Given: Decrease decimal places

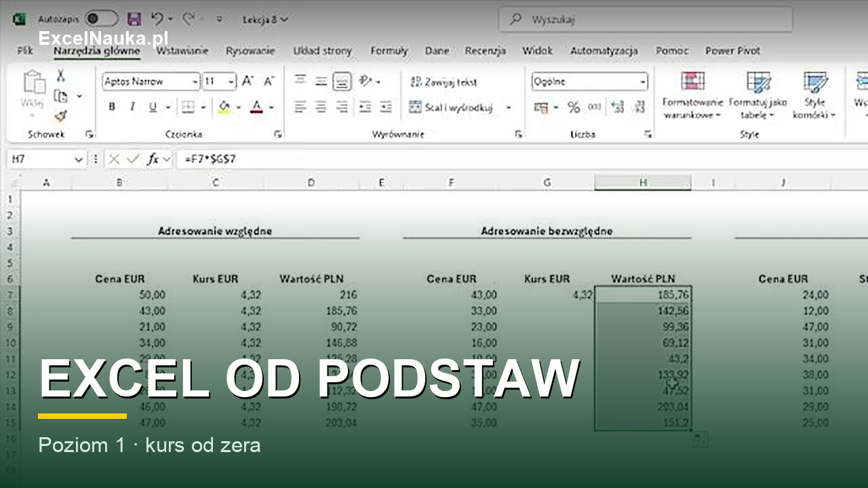Looking at the screenshot, I should click(639, 107).
